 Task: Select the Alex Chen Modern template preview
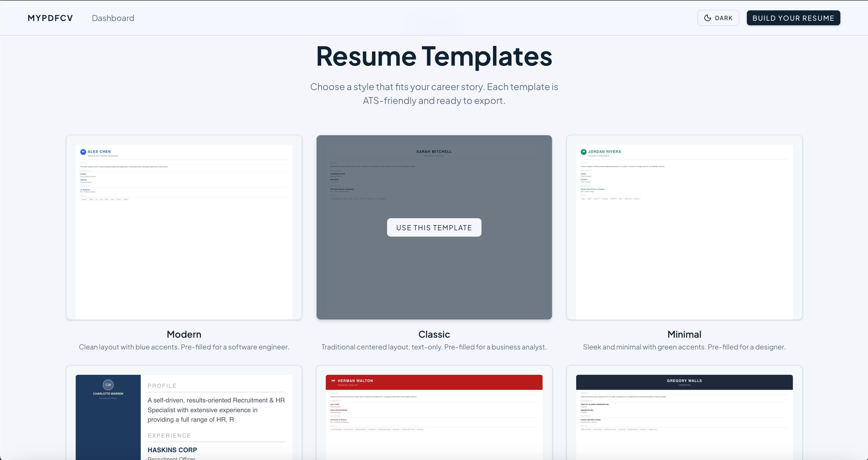pos(184,227)
